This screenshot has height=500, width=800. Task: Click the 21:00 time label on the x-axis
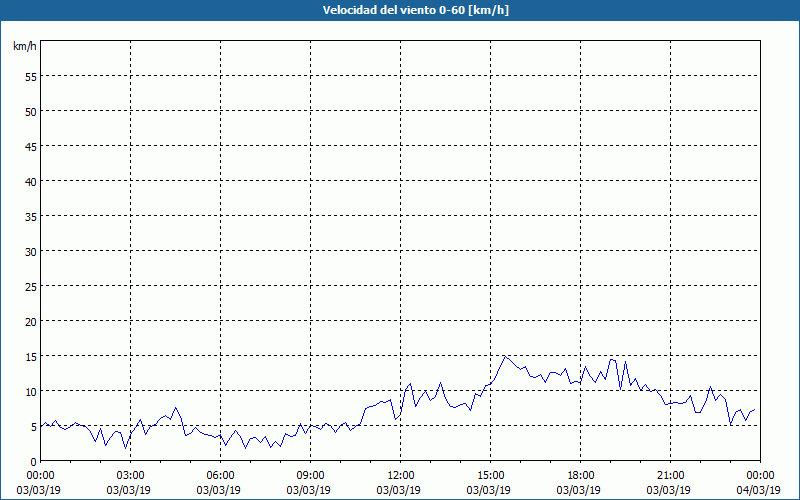tap(670, 476)
